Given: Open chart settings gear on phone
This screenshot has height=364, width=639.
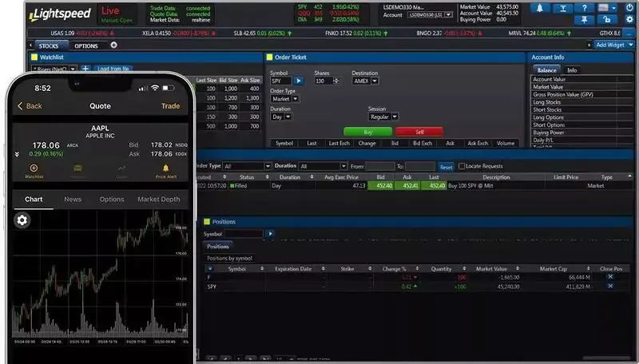Looking at the screenshot, I should click(22, 220).
